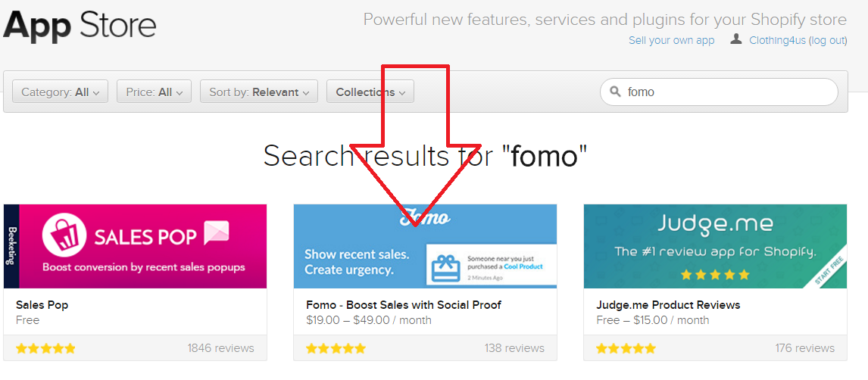868x380 pixels.
Task: Expand the Collections dropdown
Action: coord(370,92)
